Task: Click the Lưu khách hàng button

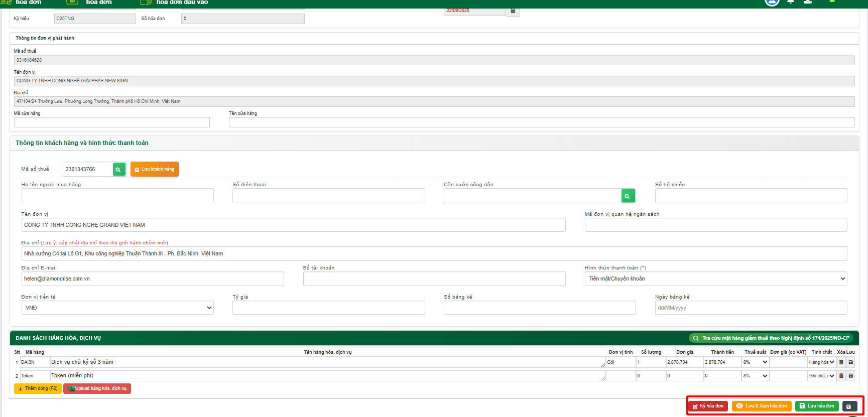Action: (x=155, y=170)
